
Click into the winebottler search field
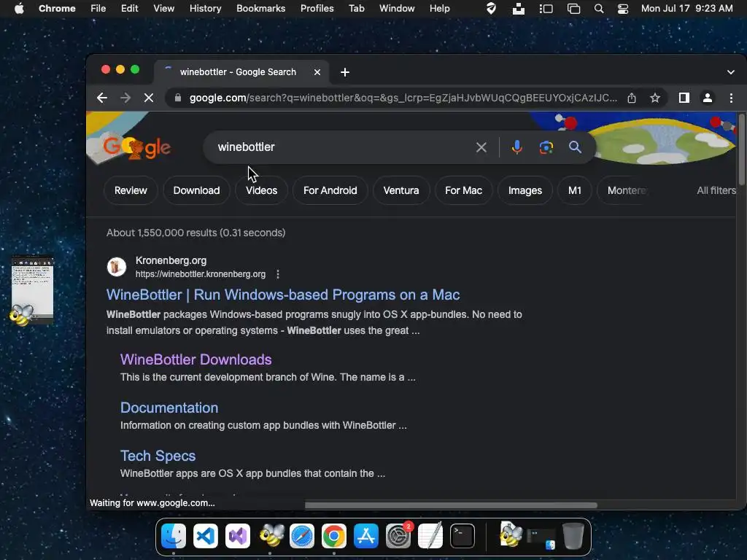(343, 147)
